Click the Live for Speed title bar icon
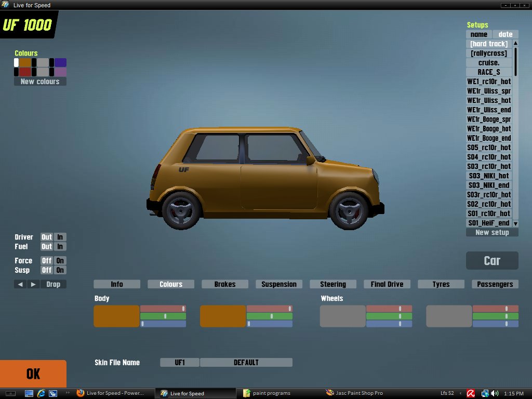Image resolution: width=532 pixels, height=399 pixels. click(5, 5)
